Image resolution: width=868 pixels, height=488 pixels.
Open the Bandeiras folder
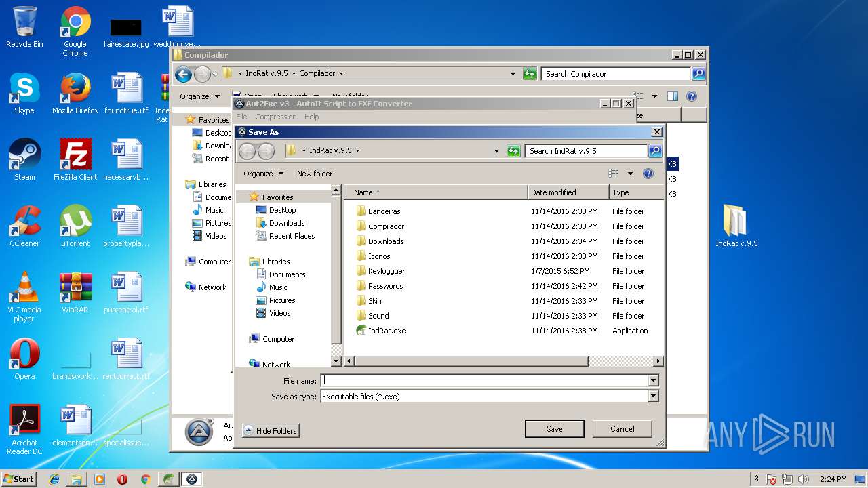click(x=384, y=211)
